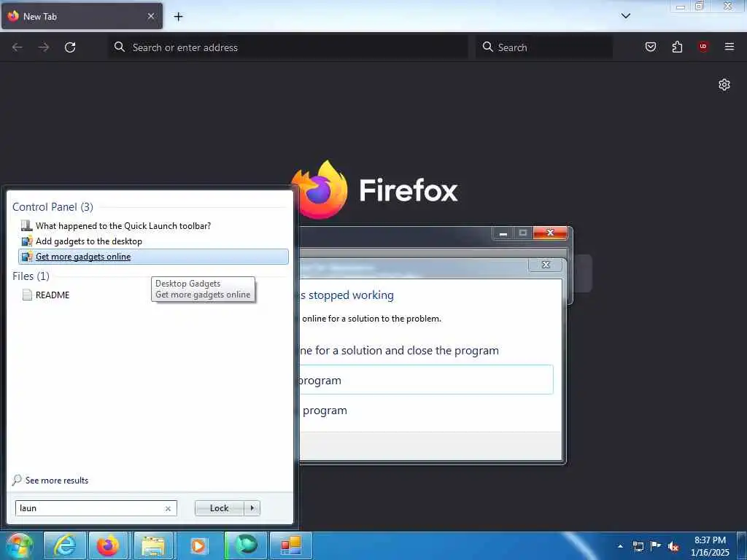Reload the current Firefox page
Viewport: 747px width, 560px height.
point(70,47)
